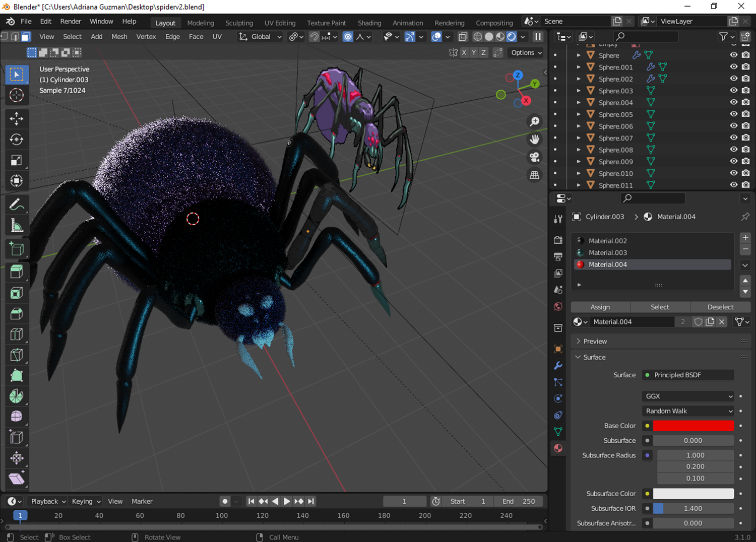Click the viewport pan hand icon

pos(535,140)
